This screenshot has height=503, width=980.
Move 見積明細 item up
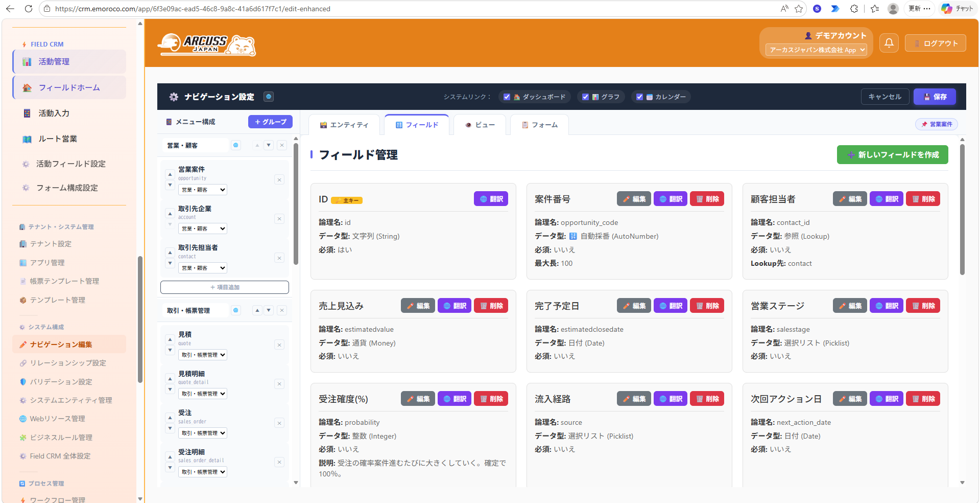(x=170, y=379)
